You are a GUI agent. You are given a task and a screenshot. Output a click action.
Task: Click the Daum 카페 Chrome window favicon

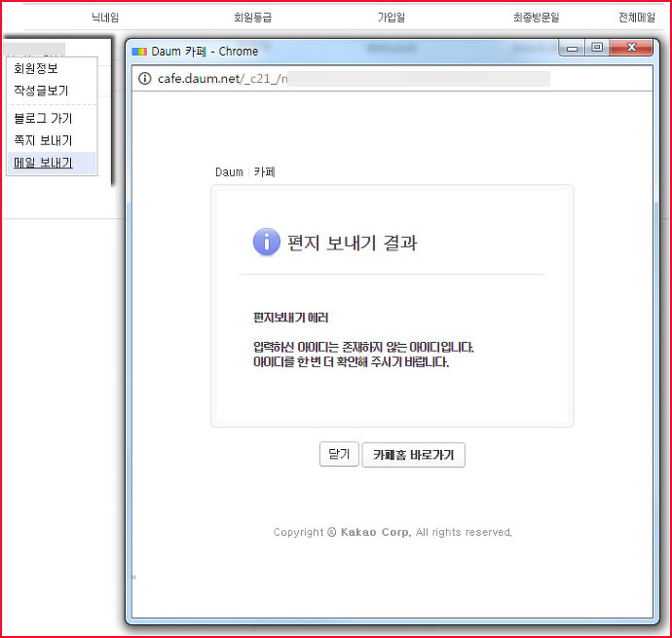139,52
